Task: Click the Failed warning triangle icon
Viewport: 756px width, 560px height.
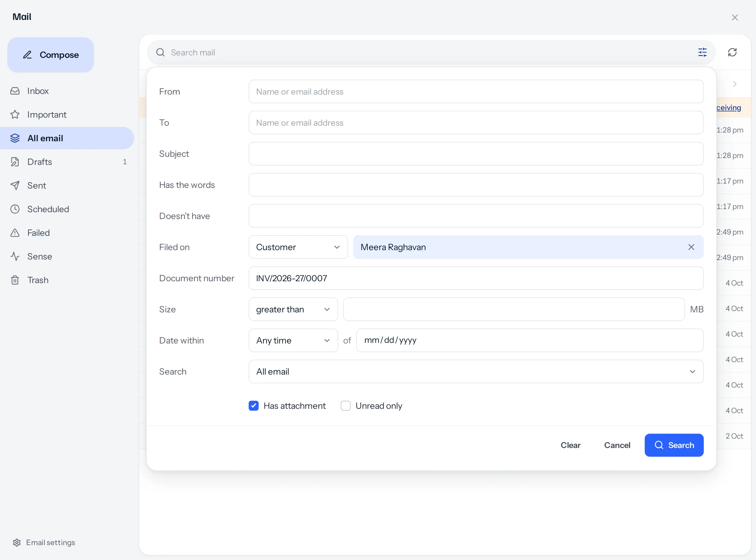Action: tap(15, 233)
